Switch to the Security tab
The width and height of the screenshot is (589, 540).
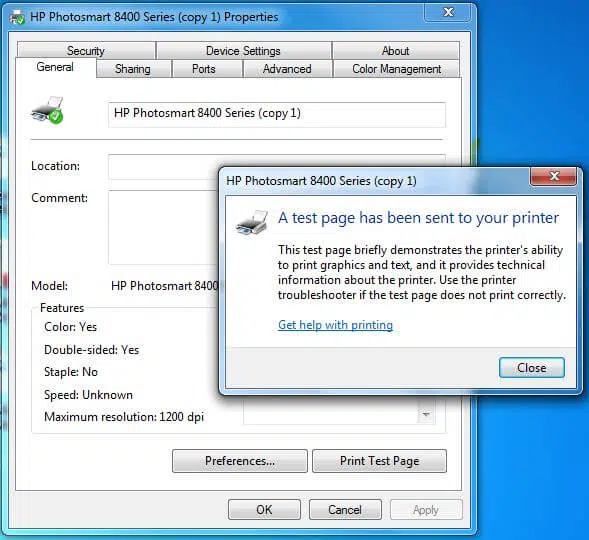tap(86, 51)
